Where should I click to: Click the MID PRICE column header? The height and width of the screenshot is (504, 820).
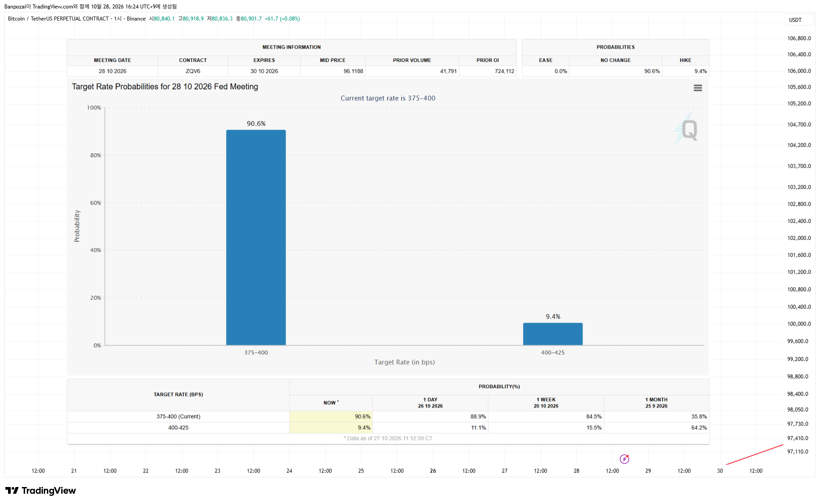(x=333, y=60)
